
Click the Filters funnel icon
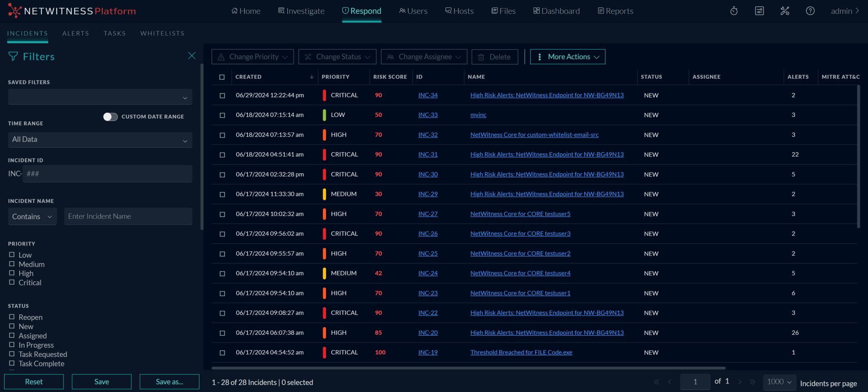pyautogui.click(x=13, y=56)
